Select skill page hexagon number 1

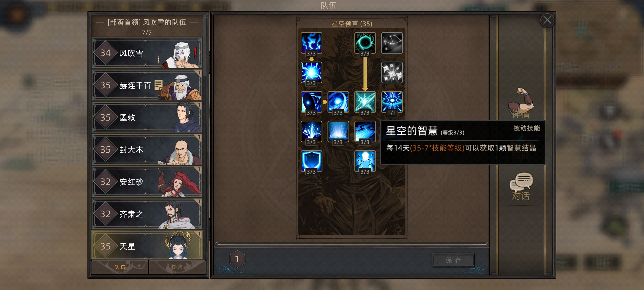(237, 259)
